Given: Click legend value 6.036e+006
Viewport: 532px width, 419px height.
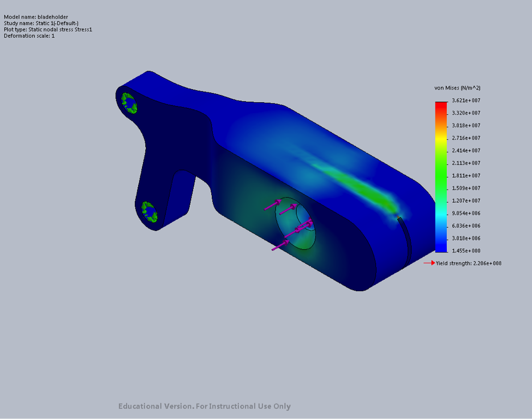Looking at the screenshot, I should point(466,226).
